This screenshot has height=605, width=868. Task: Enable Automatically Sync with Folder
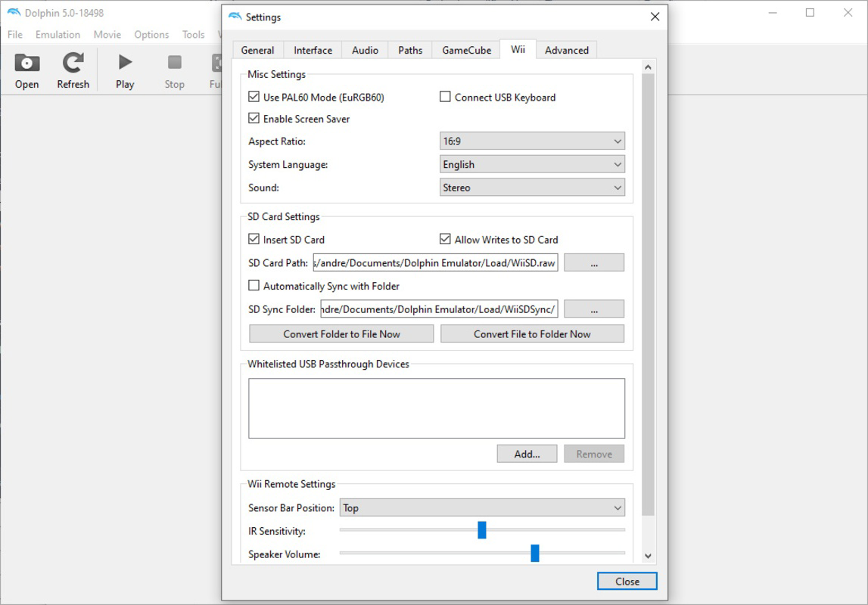coord(254,285)
